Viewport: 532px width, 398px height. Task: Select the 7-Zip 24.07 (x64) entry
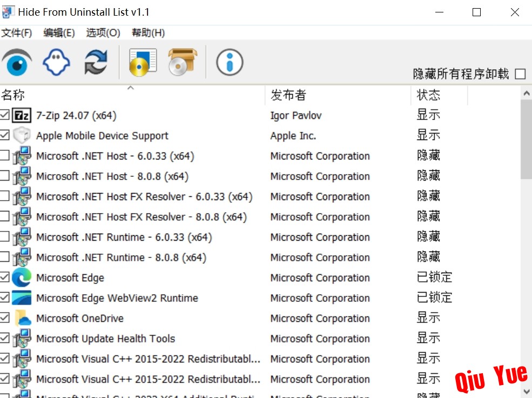[x=76, y=116]
